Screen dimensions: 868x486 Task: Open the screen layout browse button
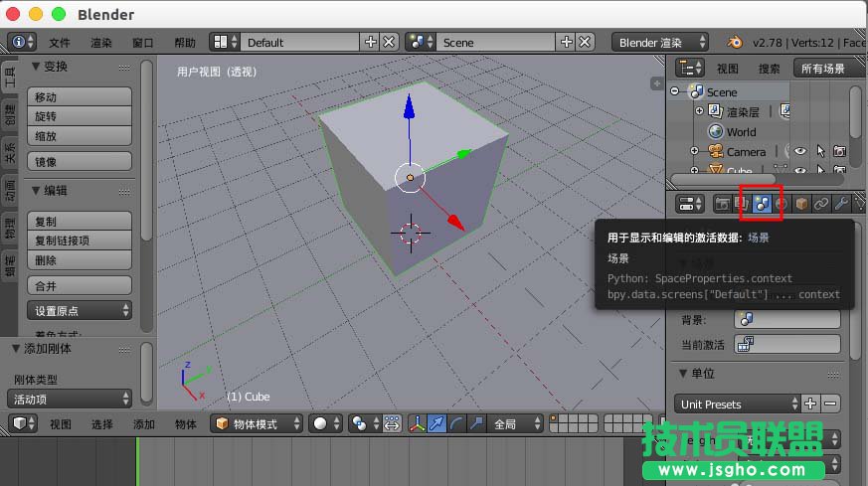[x=226, y=42]
